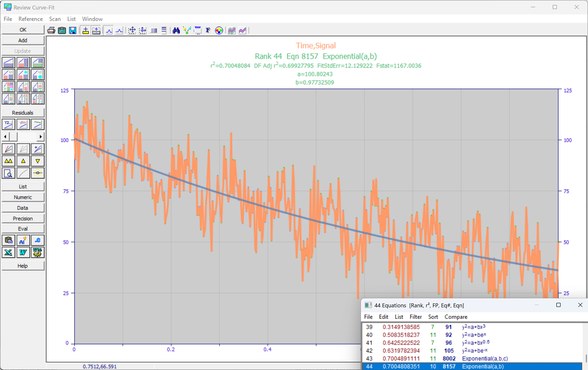Click the yellow downward triangle icon
The height and width of the screenshot is (370, 588).
tap(38, 161)
